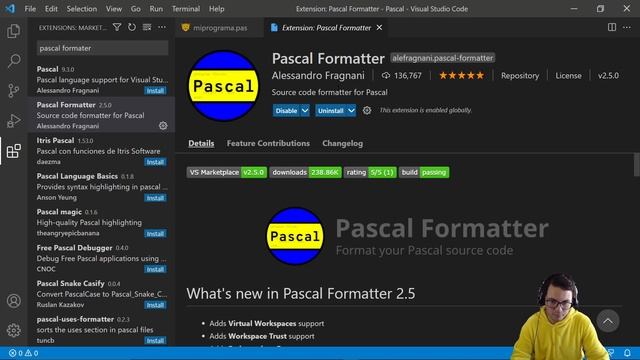640x360 pixels.
Task: Switch to the Changelog tab
Action: pyautogui.click(x=342, y=143)
